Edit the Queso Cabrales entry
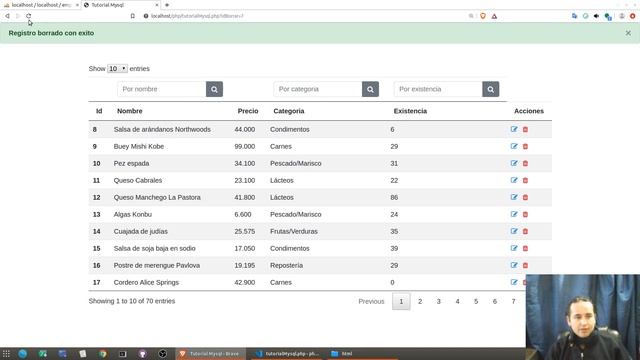640x360 pixels. tap(514, 180)
